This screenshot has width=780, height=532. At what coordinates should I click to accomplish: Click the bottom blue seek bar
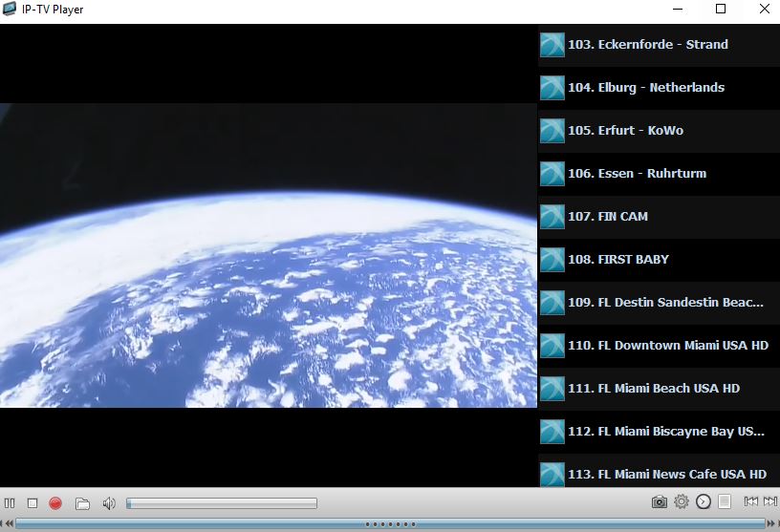tap(390, 523)
